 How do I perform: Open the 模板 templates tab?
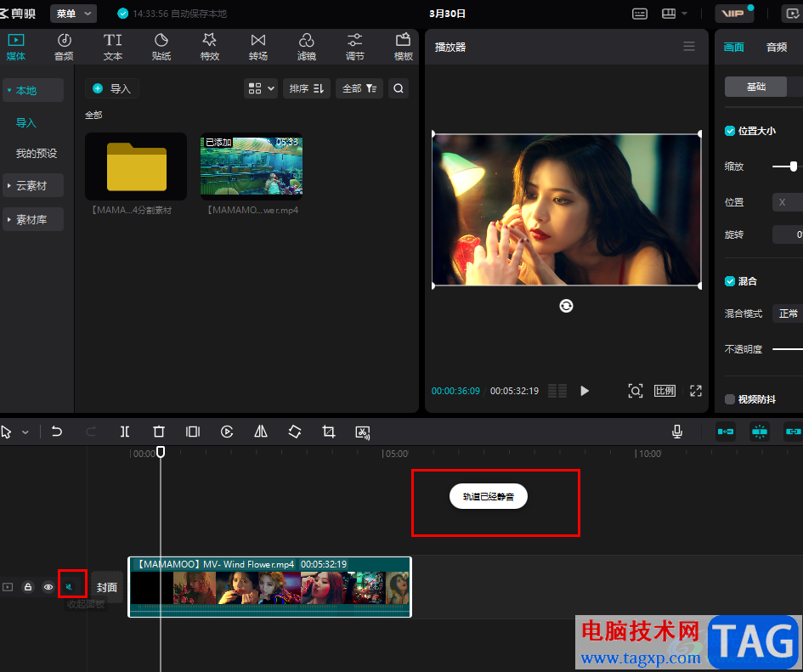click(x=403, y=47)
